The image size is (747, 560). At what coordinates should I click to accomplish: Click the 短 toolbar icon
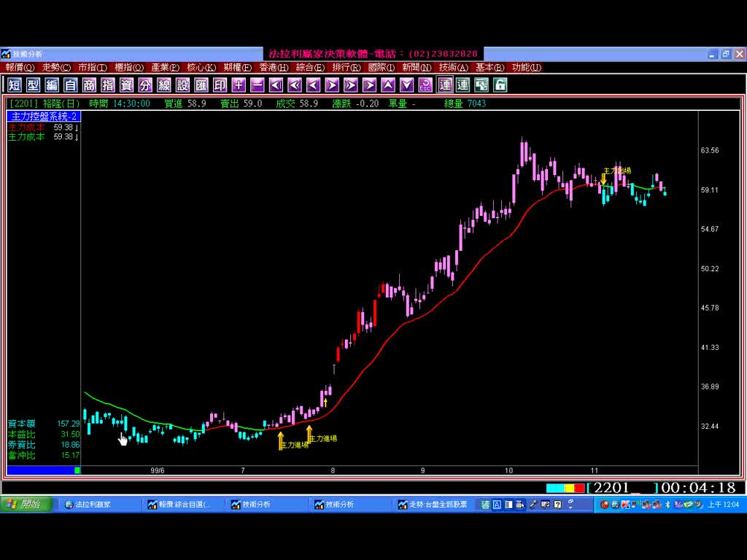click(x=15, y=85)
